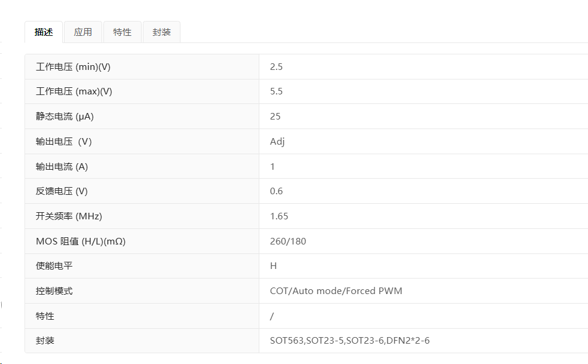Select the 260/180 MOS resistance value
The image size is (588, 364).
pos(288,241)
